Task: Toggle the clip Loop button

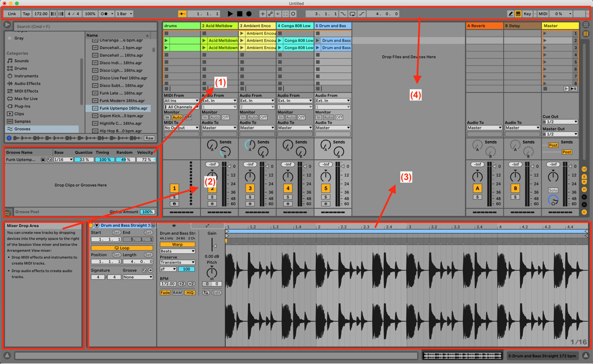Action: click(x=122, y=248)
